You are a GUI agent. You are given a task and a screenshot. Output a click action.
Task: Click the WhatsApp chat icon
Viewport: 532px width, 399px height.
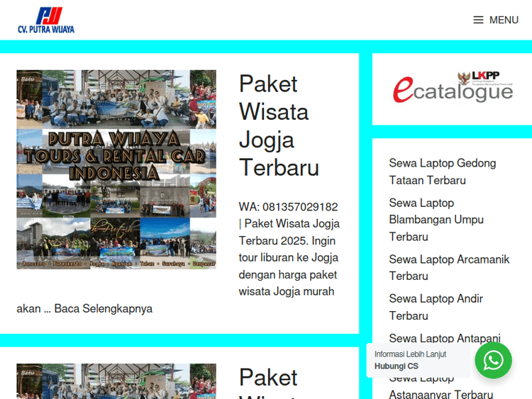(x=493, y=360)
